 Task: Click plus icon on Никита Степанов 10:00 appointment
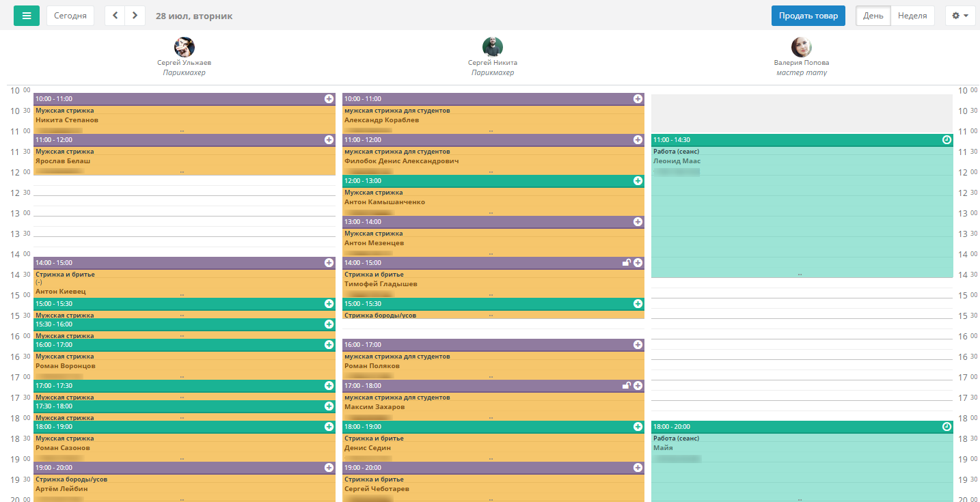tap(329, 99)
